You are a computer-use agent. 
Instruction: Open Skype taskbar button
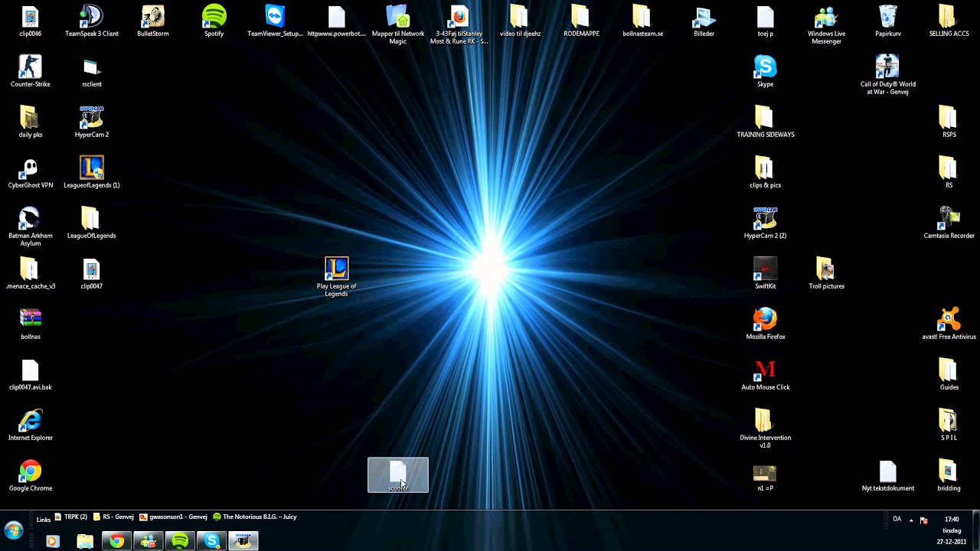pos(212,541)
